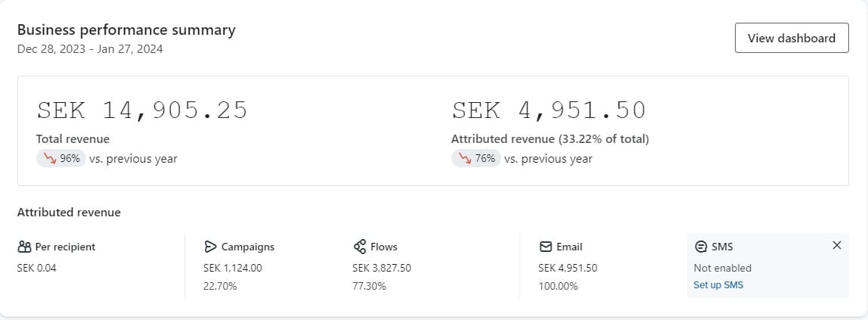The width and height of the screenshot is (868, 320).
Task: Click the Per recipient people icon
Action: click(x=24, y=247)
